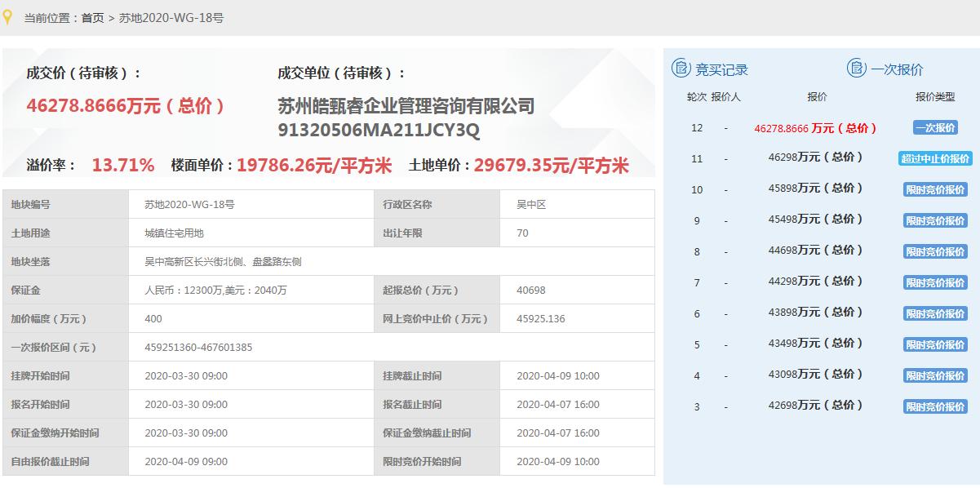Switch to 竞买记录 tab
The width and height of the screenshot is (980, 488).
click(x=721, y=69)
